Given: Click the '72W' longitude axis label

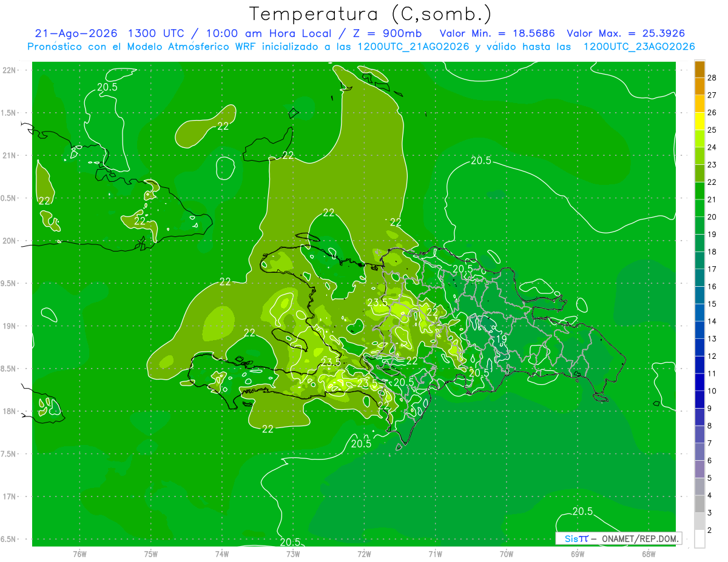Looking at the screenshot, I should click(x=365, y=554).
